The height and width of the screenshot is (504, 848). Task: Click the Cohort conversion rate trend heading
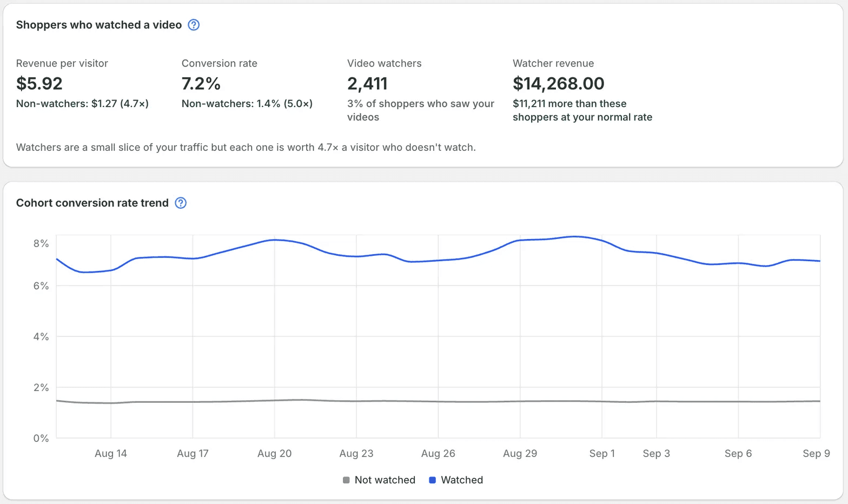(x=92, y=203)
